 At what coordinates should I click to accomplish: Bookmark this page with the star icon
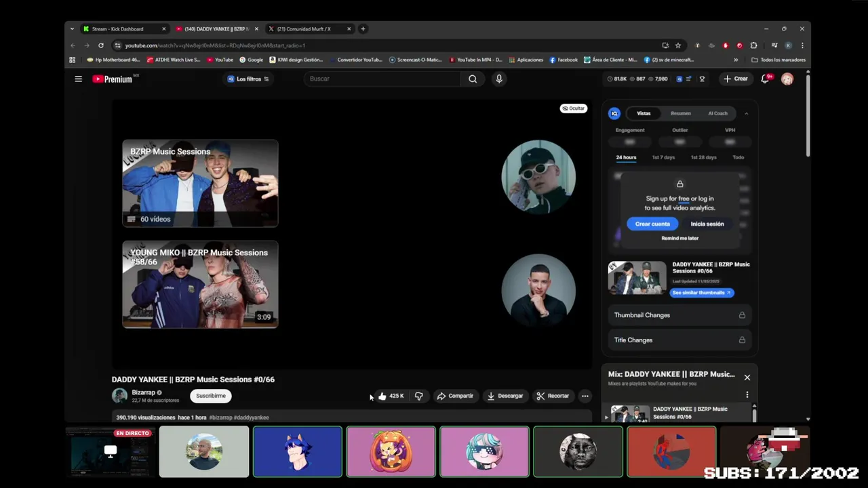678,45
